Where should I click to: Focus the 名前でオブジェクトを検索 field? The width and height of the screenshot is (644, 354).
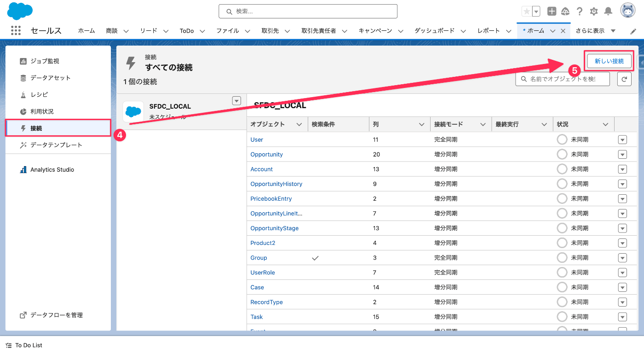(x=562, y=79)
